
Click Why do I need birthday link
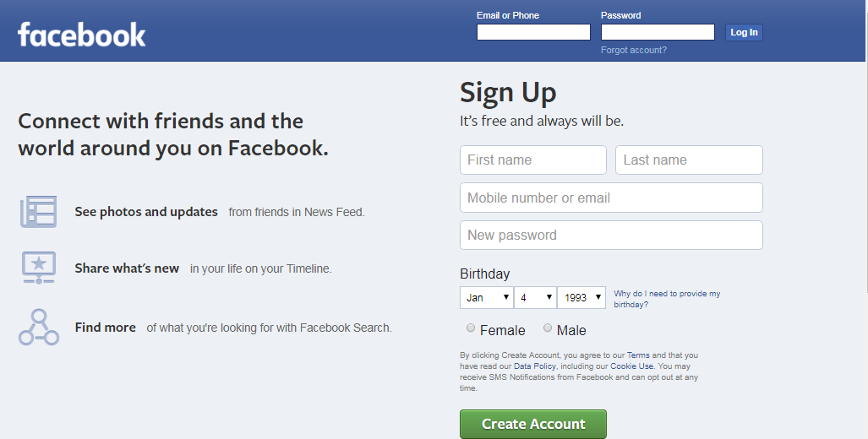pos(667,299)
